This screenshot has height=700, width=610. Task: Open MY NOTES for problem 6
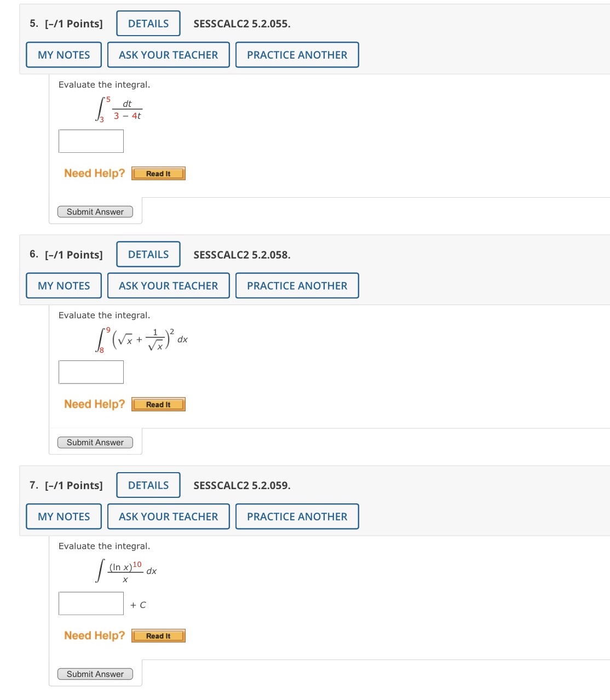[63, 285]
